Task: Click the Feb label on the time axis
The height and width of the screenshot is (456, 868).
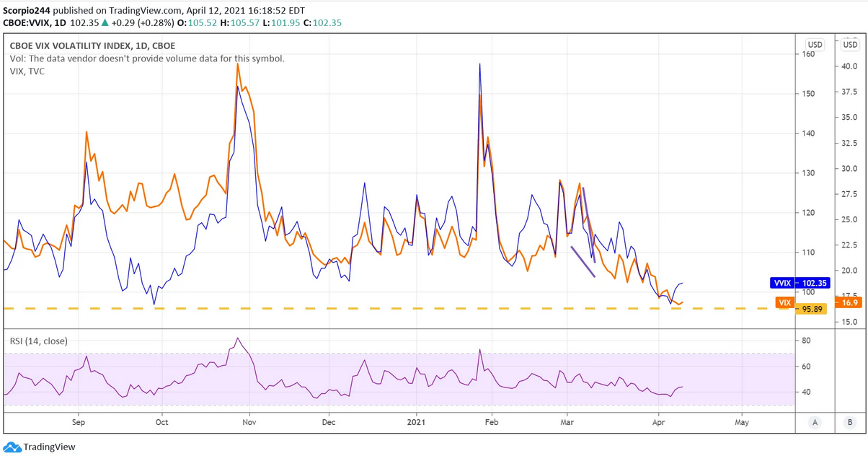Action: (x=491, y=422)
